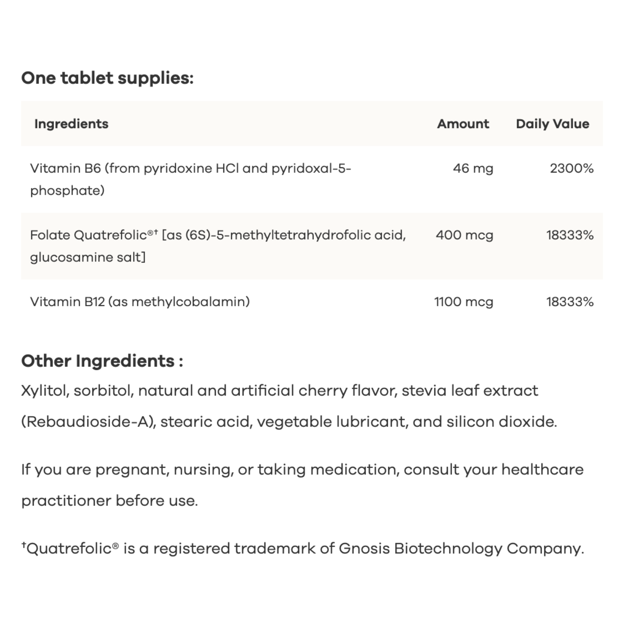This screenshot has height=644, width=644.
Task: Click the 2300% daily value
Action: pyautogui.click(x=571, y=168)
